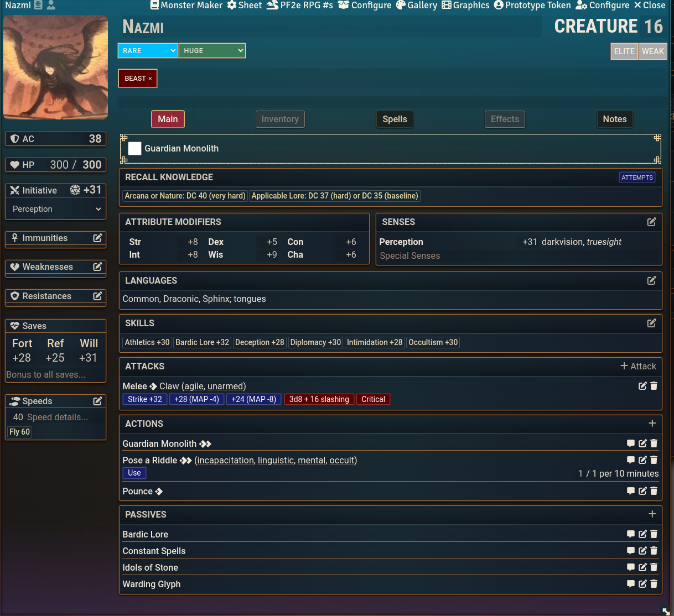
Task: Switch to the Spells tab
Action: click(395, 119)
